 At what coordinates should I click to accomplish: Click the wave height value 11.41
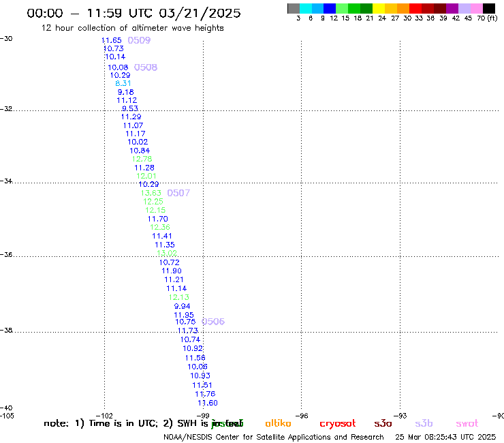coord(162,236)
